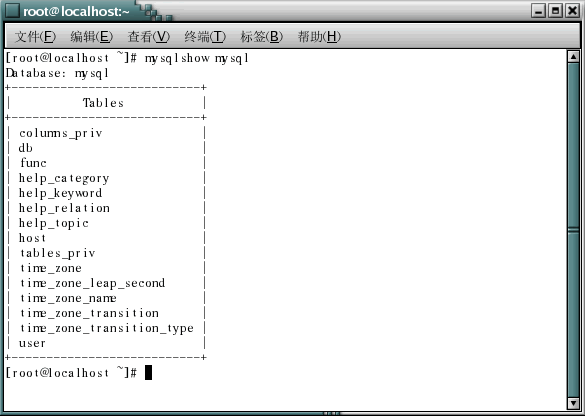Minimize the root@localhost terminal window
This screenshot has width=585, height=416.
(538, 11)
